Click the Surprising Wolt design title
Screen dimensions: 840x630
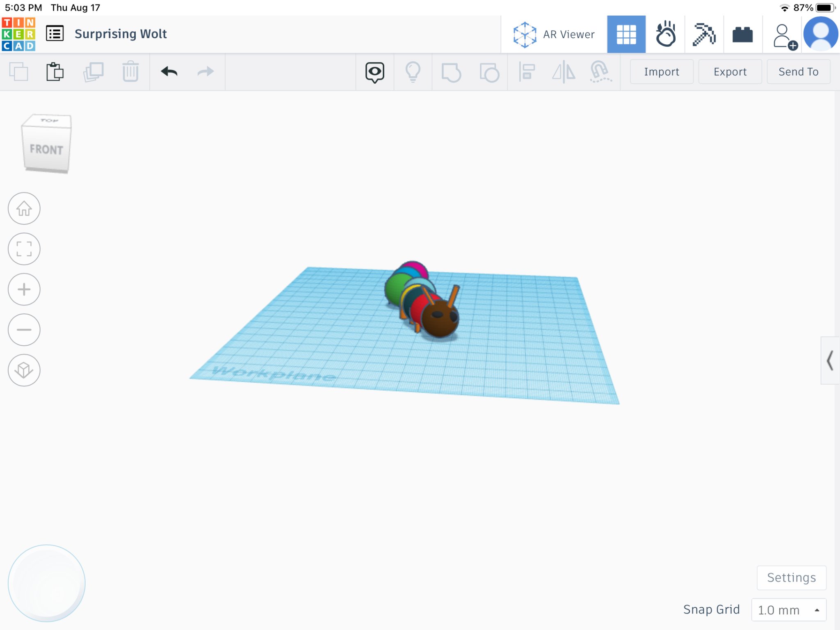tap(121, 33)
